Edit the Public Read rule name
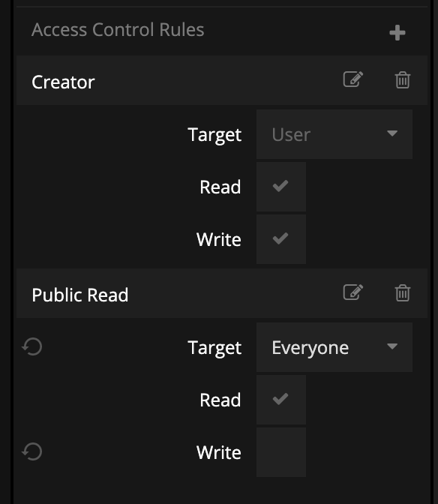438x504 pixels. 353,292
